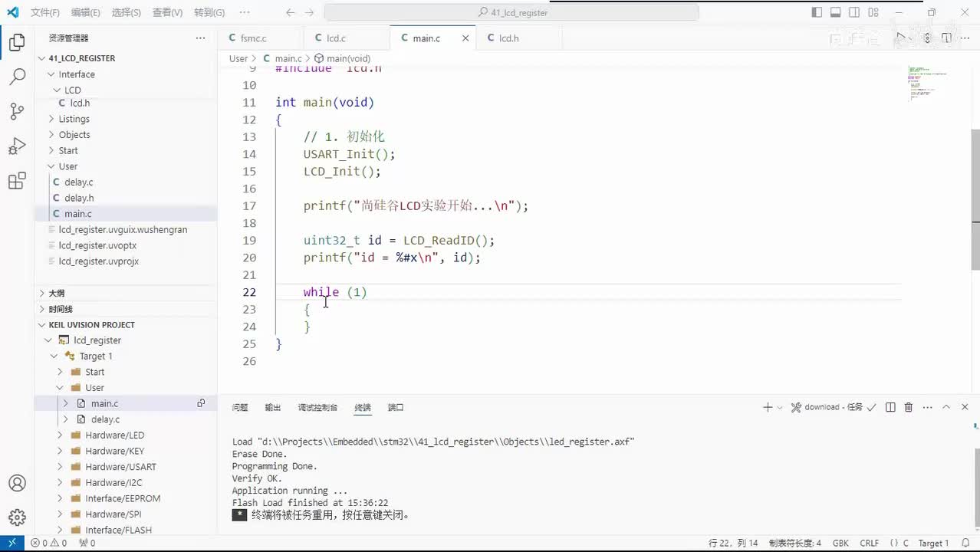Toggle secondary sidebar layout icon
The height and width of the screenshot is (552, 980).
[854, 12]
